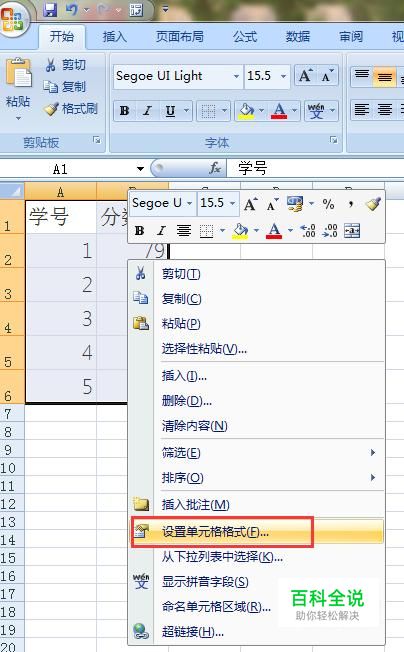The height and width of the screenshot is (652, 404).
Task: Click the large 粘贴 paste icon in ribbon
Action: [x=17, y=72]
